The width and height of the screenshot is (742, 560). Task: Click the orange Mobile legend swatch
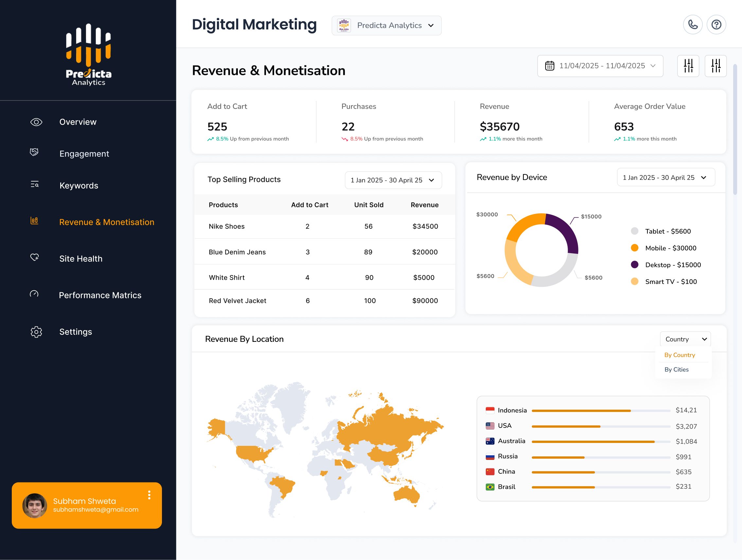coord(634,248)
